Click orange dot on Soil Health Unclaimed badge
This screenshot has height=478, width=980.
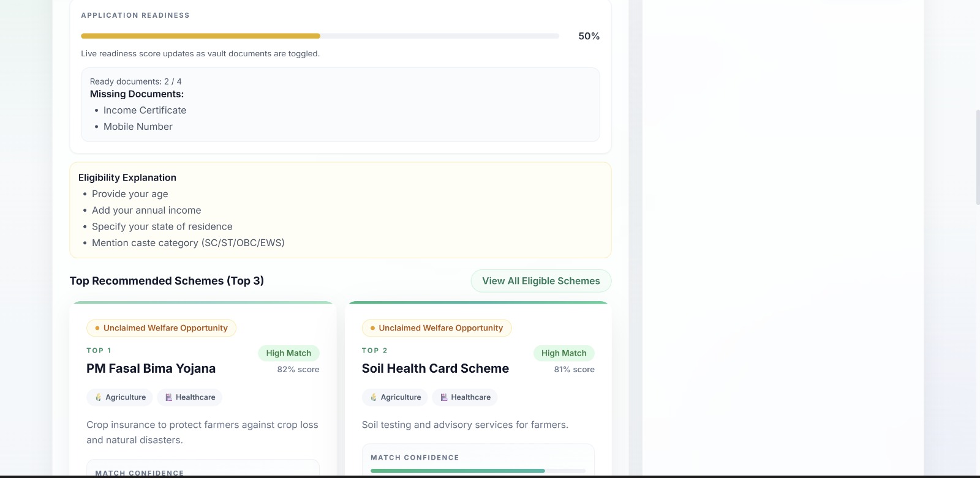372,328
